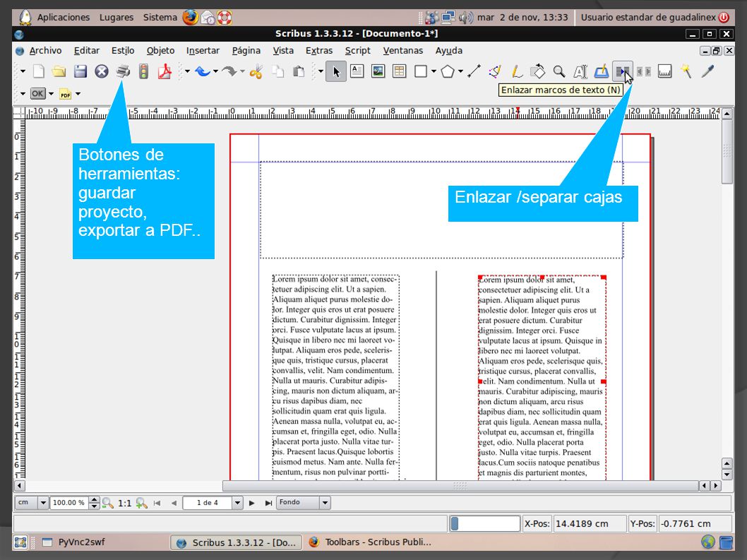This screenshot has height=560, width=747.
Task: Click the horizontal scrollbar at the bottom of canvas
Action: point(460,486)
